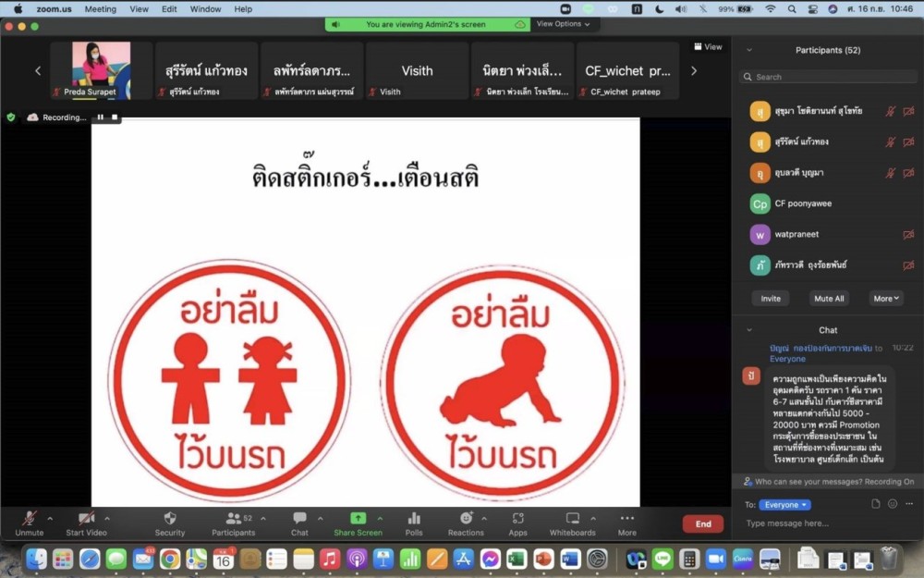Expand the More dropdown under participants list
The width and height of the screenshot is (924, 578).
click(885, 299)
